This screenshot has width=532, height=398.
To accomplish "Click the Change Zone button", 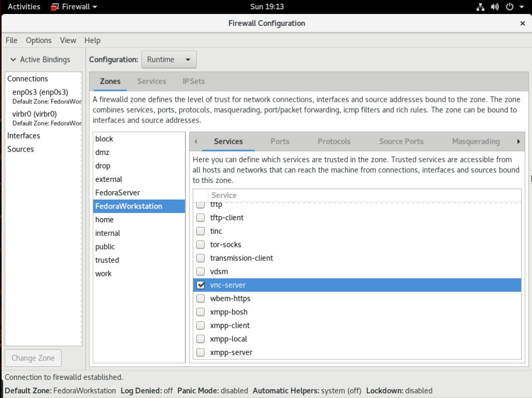I will tap(33, 358).
